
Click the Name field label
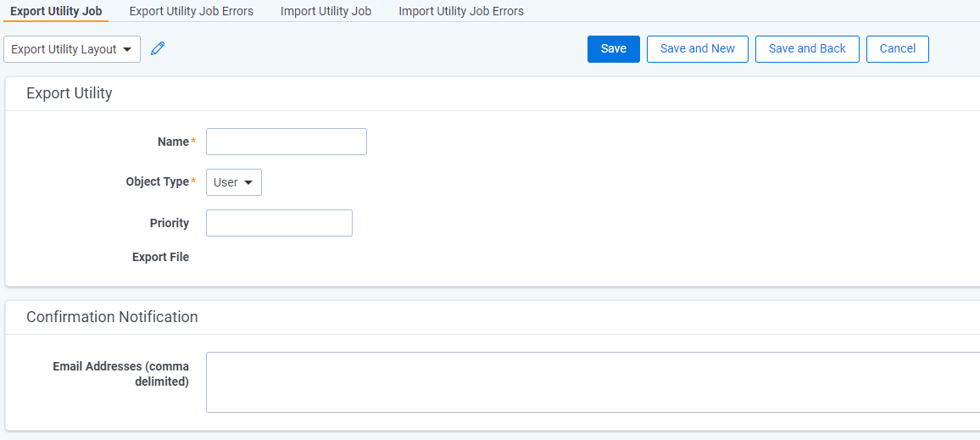[173, 142]
